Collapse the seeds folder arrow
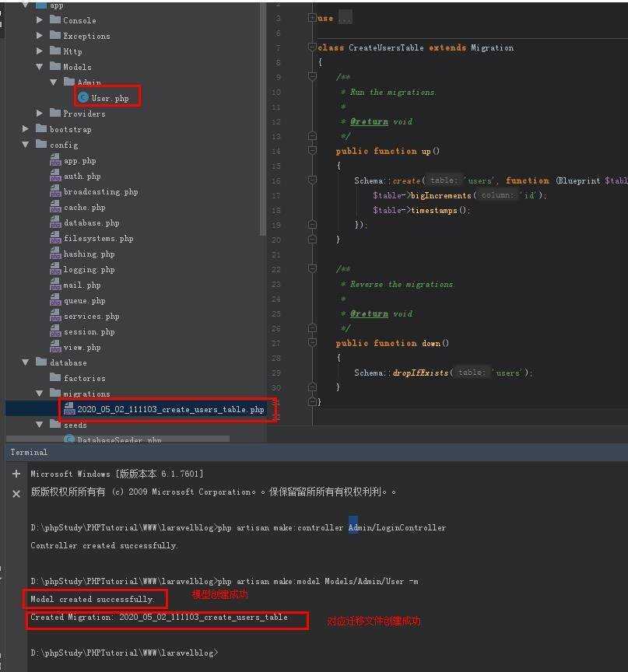The image size is (628, 672). point(40,425)
